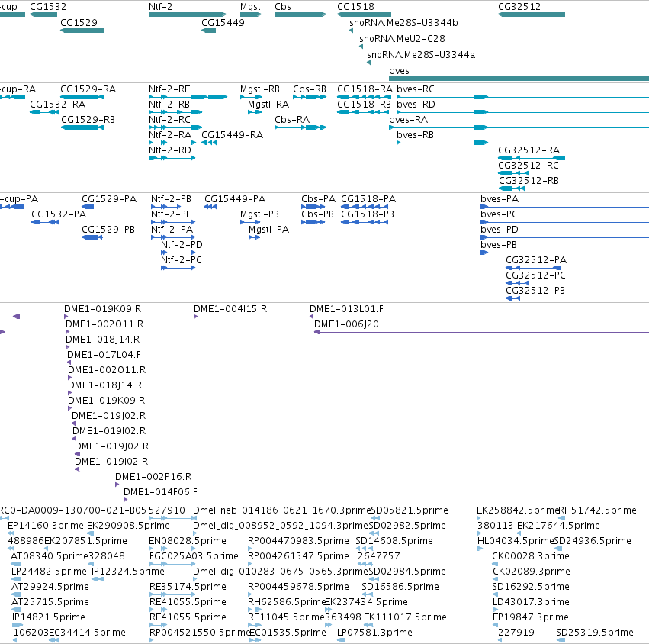This screenshot has height=644, width=649.
Task: Select the 'DME1-013L01.F' BAC label
Action: (346, 309)
